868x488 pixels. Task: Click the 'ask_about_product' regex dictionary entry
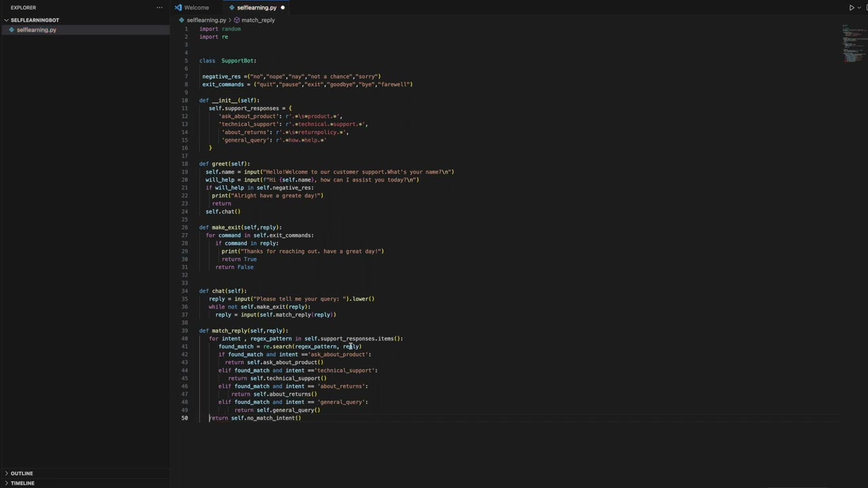coord(280,117)
